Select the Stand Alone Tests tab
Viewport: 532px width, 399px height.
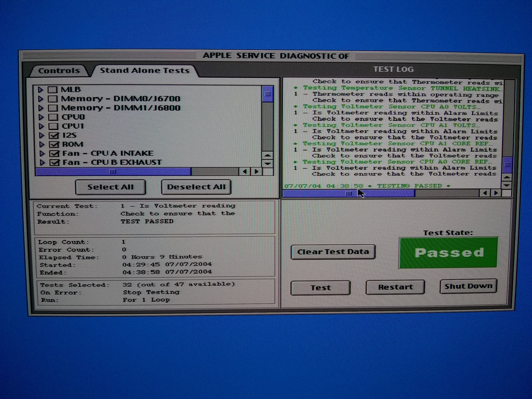point(145,70)
